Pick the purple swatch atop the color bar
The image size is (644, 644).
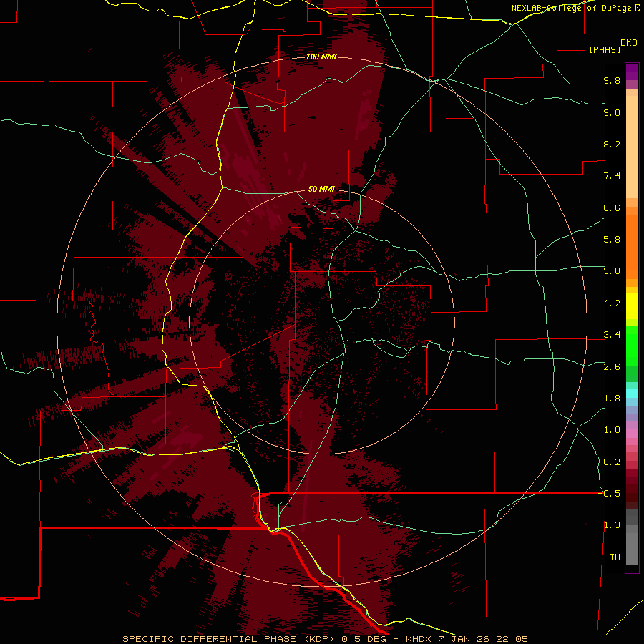[632, 72]
